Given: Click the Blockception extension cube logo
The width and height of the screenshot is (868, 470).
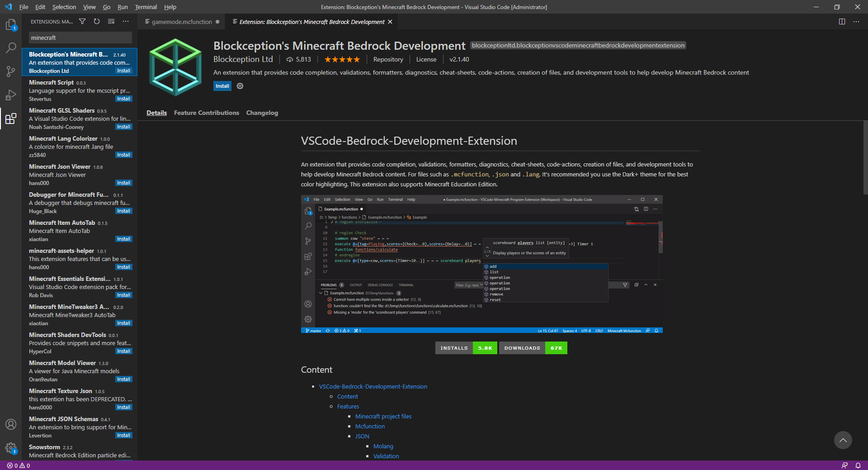Looking at the screenshot, I should click(x=176, y=67).
